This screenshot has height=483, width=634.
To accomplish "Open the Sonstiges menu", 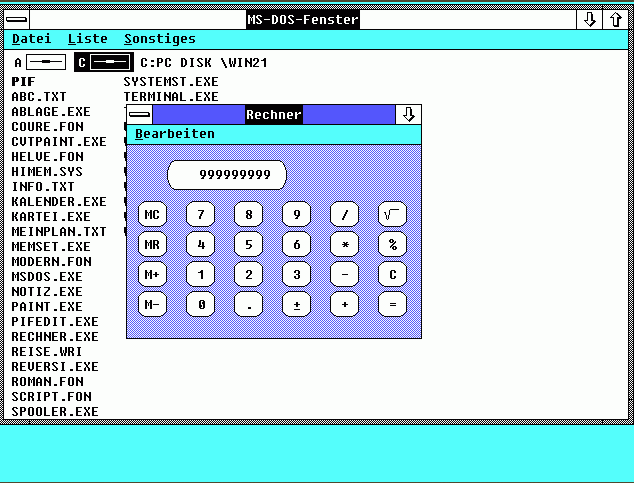I will (160, 39).
